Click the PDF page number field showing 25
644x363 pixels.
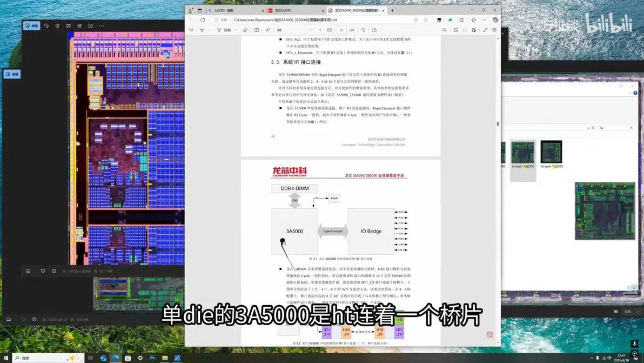(341, 30)
